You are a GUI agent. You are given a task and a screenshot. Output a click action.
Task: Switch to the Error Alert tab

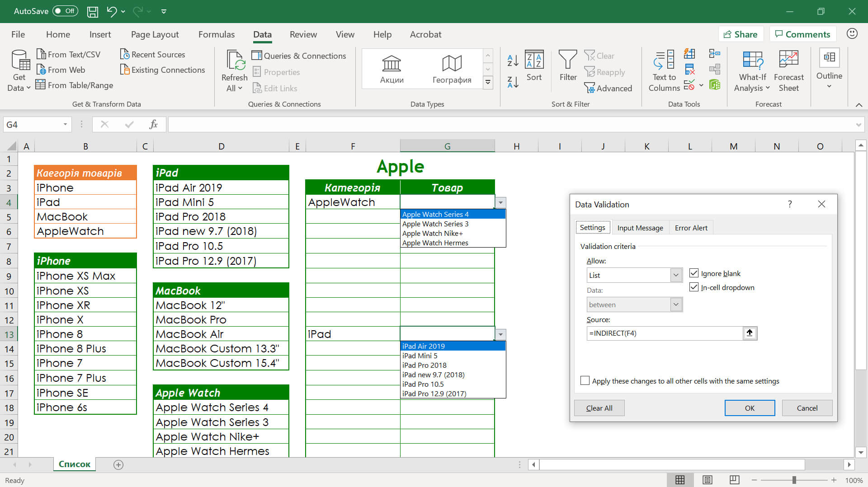[x=691, y=228]
